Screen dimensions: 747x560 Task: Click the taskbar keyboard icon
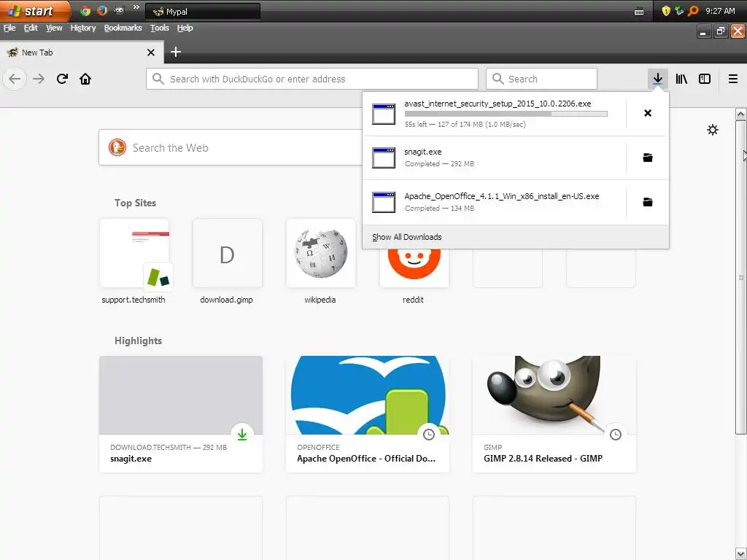point(639,12)
